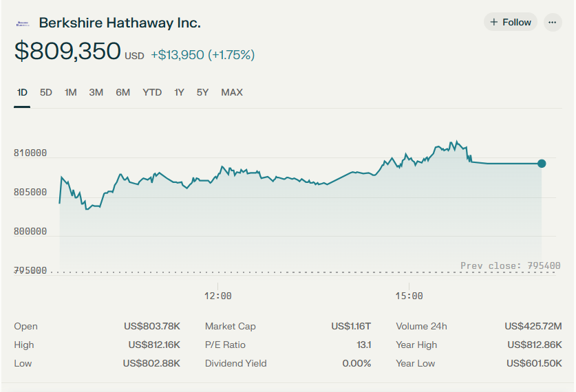Click the 800000 y-axis label

click(30, 232)
